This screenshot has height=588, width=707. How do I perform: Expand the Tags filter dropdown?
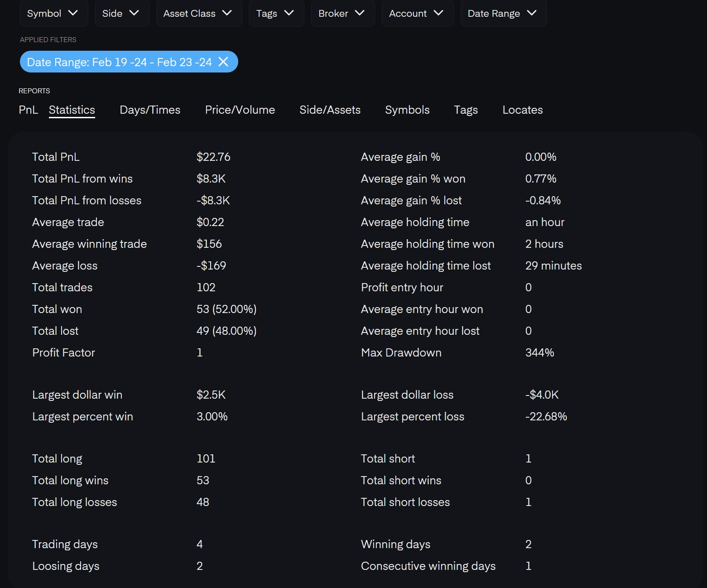pos(276,13)
